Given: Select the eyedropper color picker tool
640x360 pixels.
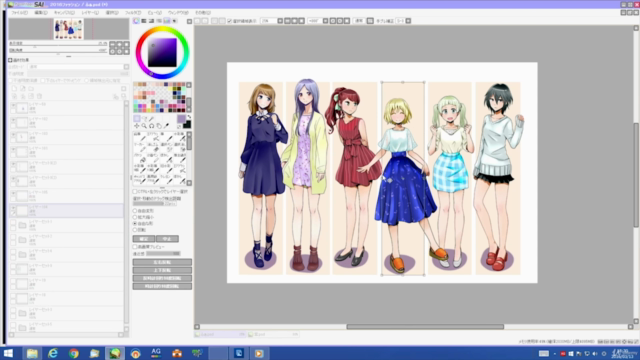Looking at the screenshot, I should [x=166, y=126].
